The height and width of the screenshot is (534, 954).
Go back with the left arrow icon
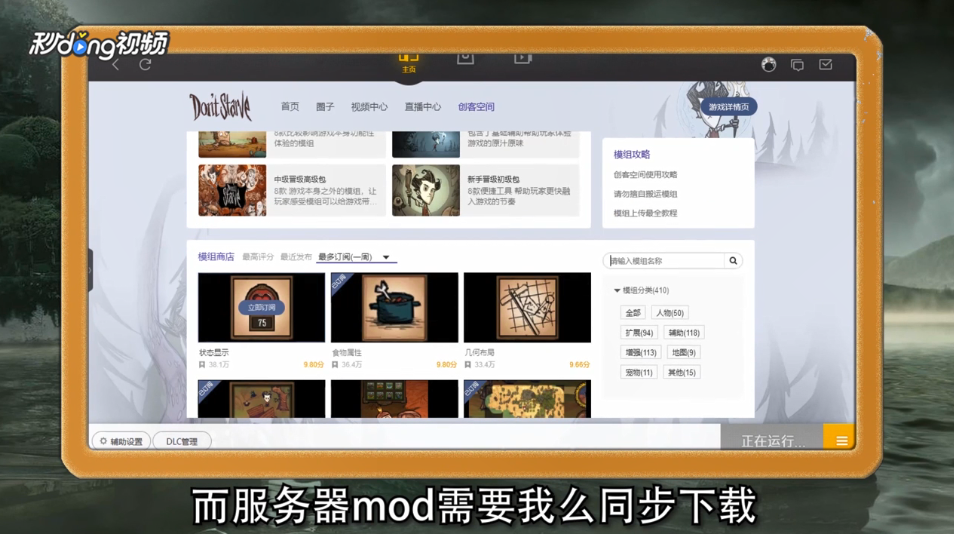tap(116, 64)
